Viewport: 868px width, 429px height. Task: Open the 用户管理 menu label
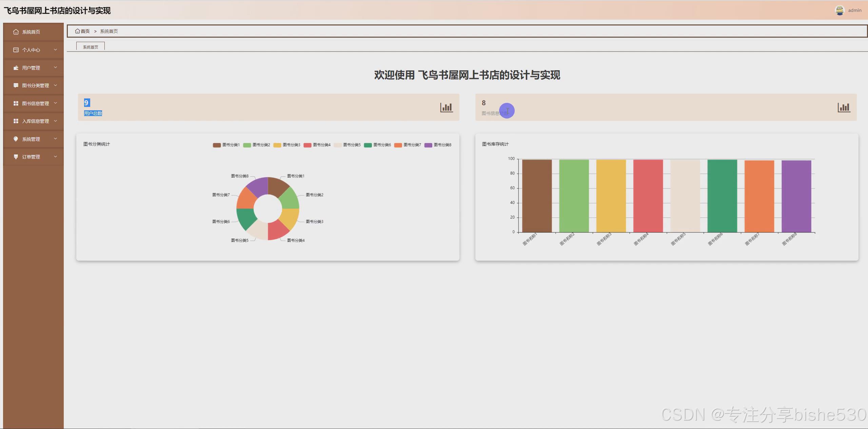31,68
